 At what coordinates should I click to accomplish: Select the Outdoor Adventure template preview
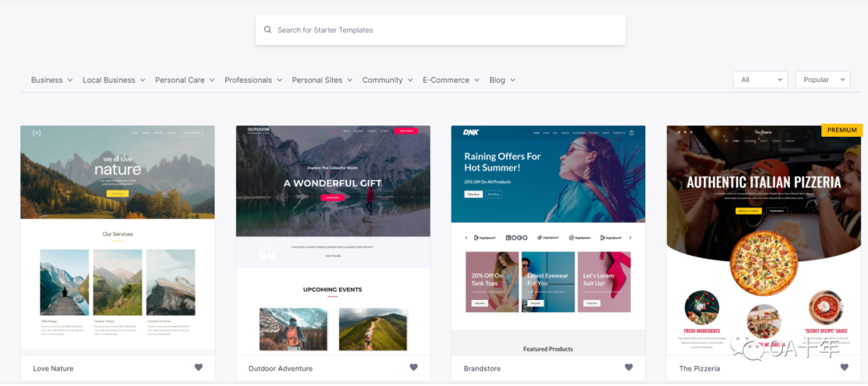coord(333,237)
